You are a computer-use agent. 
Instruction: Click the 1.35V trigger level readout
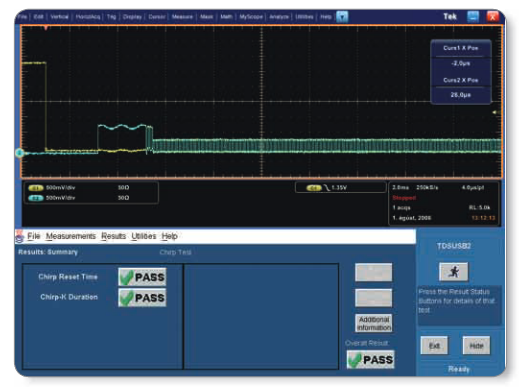[x=339, y=188]
